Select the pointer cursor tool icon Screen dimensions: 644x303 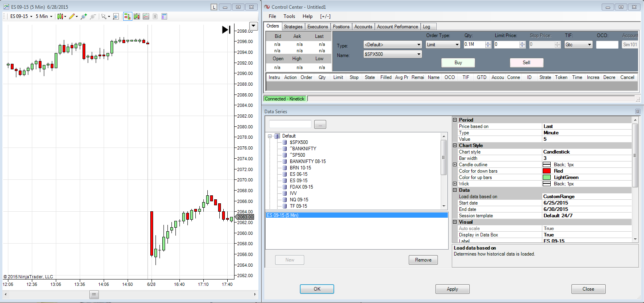104,16
